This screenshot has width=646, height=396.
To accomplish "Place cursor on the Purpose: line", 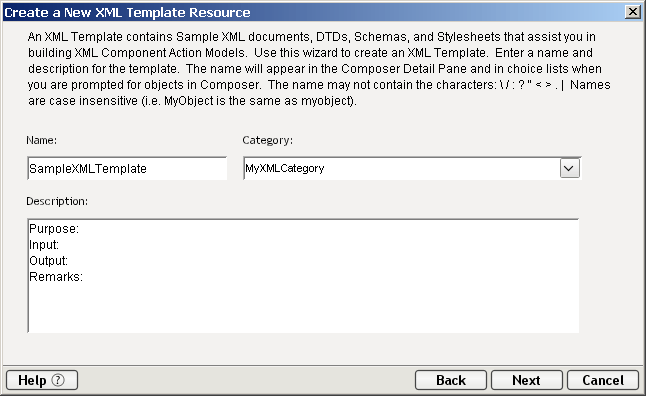I will [x=54, y=229].
